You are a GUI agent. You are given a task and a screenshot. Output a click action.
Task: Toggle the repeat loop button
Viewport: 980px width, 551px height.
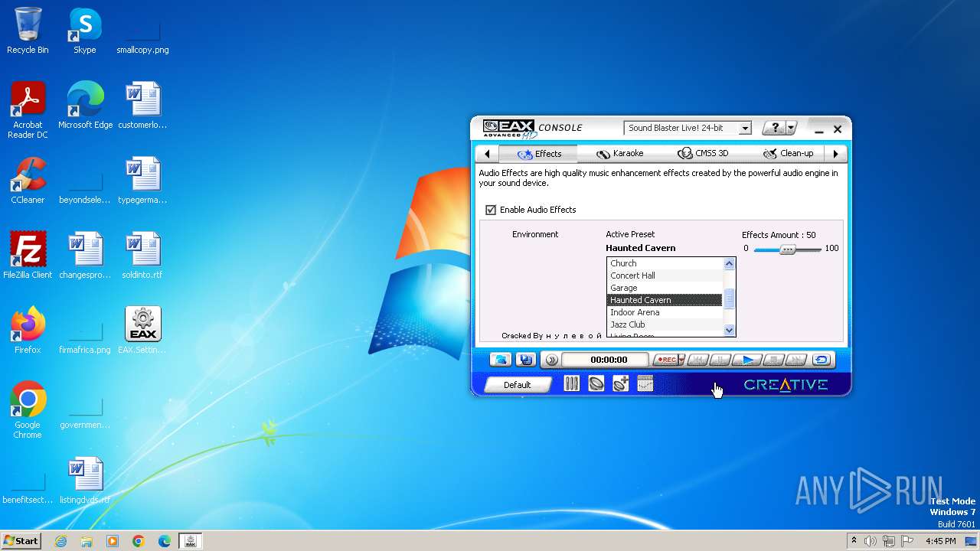pyautogui.click(x=822, y=360)
